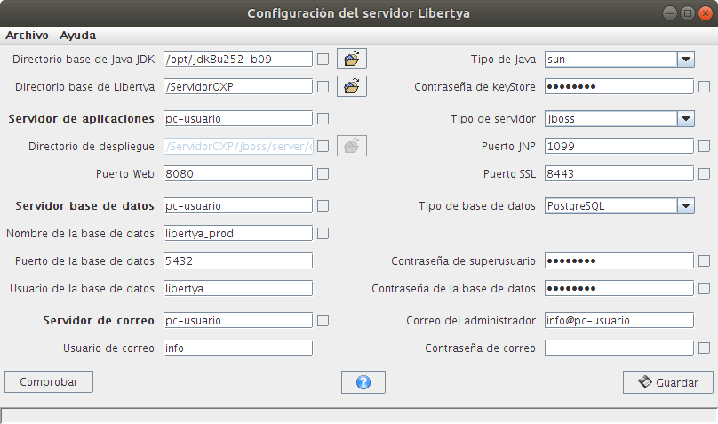Toggle checkbox next to Contraseña de superusuario
This screenshot has height=424, width=718.
[x=704, y=261]
